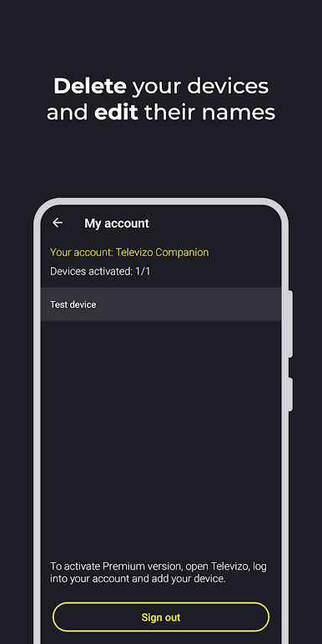Click the word 'and' in the headline
The width and height of the screenshot is (322, 644).
(68, 113)
